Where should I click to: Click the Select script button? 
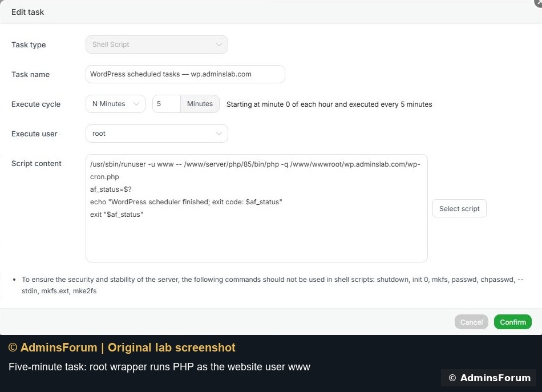coord(459,208)
